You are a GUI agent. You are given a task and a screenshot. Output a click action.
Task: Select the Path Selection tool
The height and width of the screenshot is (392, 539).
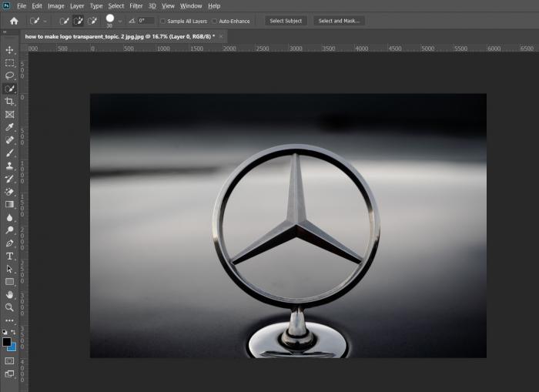point(9,270)
